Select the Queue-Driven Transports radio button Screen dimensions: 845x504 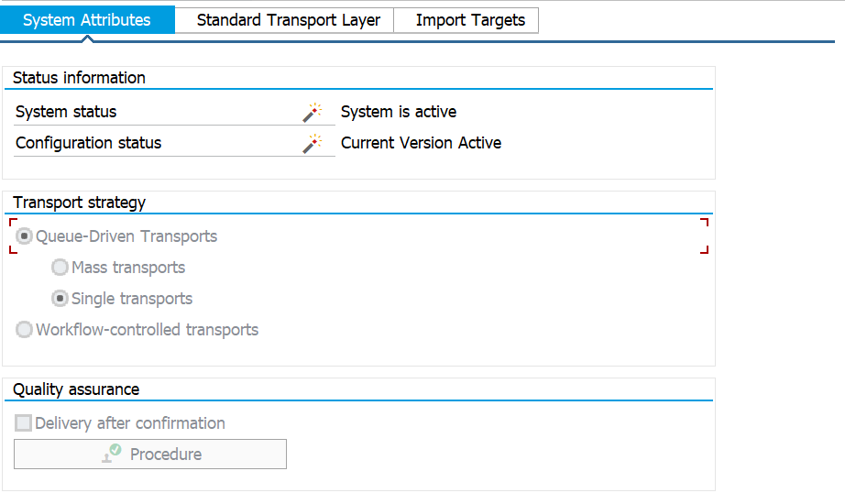(x=24, y=236)
